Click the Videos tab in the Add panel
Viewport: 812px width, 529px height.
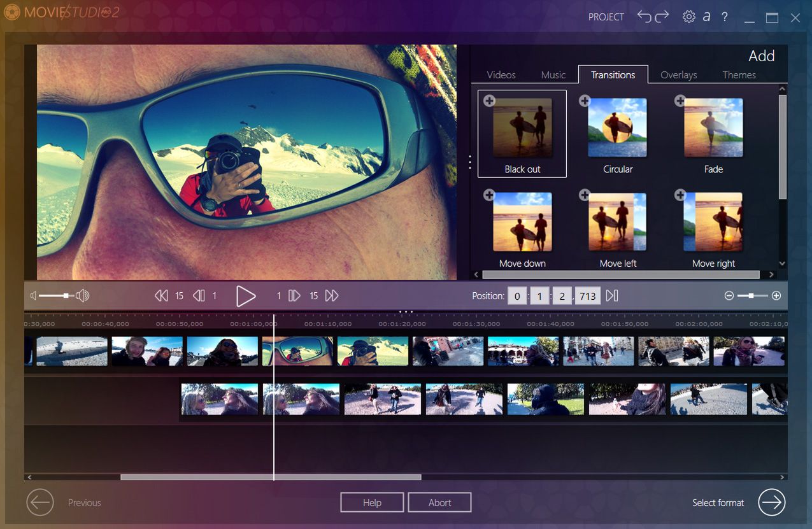501,74
